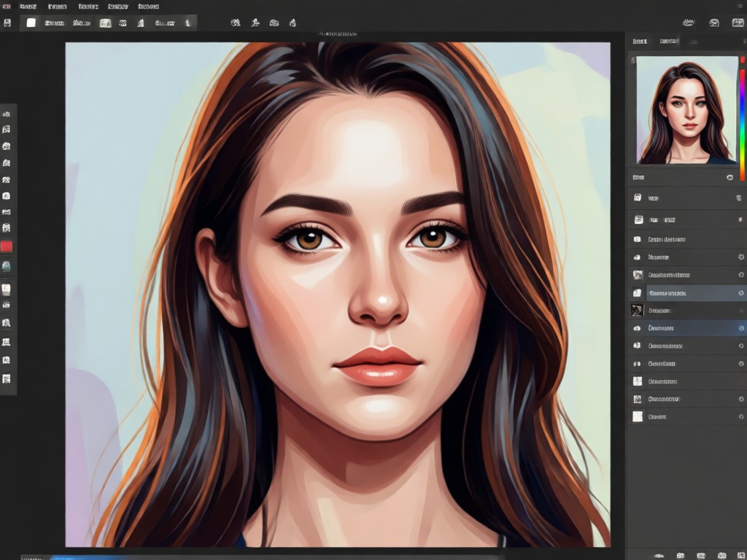Click the rightmost icon in top-right corner
747x560 pixels.
pyautogui.click(x=738, y=23)
